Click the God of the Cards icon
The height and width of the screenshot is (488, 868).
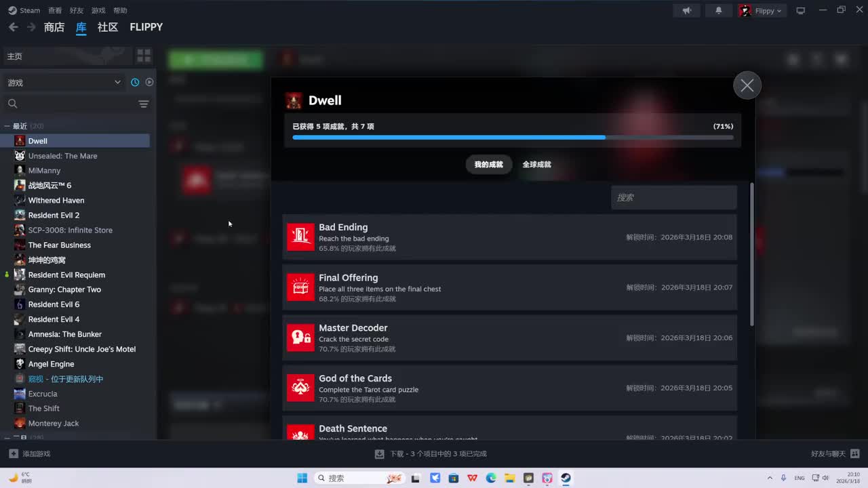tap(300, 388)
